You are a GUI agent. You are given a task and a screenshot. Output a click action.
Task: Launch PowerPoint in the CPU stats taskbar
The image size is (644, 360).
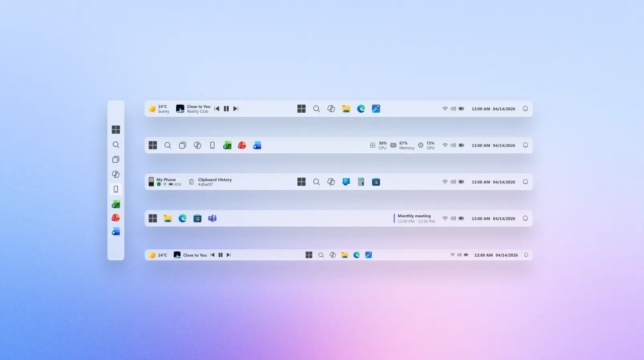242,145
